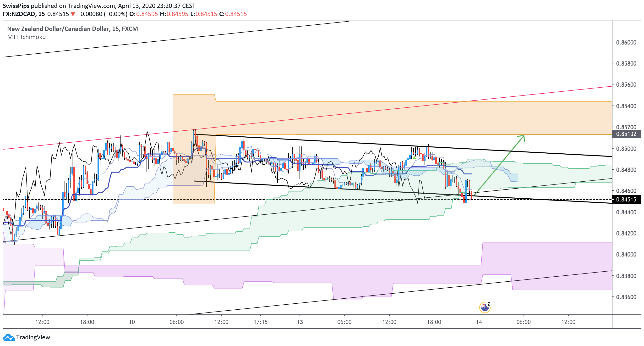Click the date 14 time axis label
This screenshot has height=346, width=644.
click(479, 322)
